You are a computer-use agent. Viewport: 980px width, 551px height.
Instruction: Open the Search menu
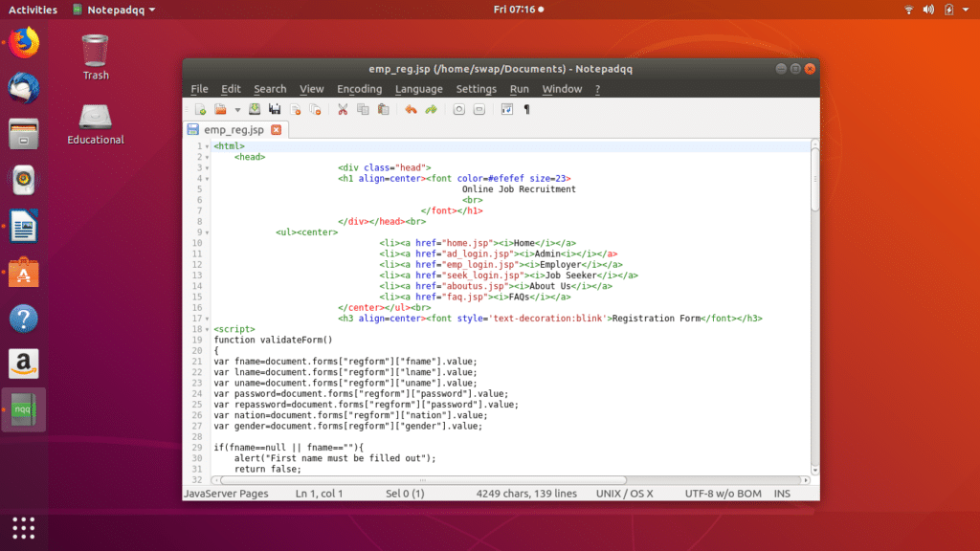point(269,88)
